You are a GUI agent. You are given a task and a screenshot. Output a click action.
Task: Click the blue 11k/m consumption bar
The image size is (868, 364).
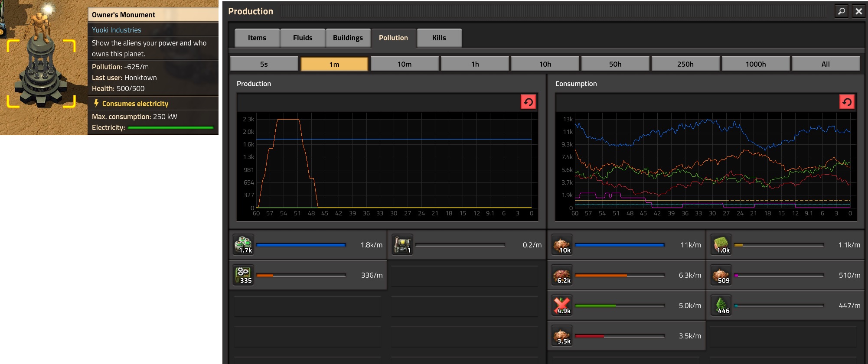coord(619,245)
